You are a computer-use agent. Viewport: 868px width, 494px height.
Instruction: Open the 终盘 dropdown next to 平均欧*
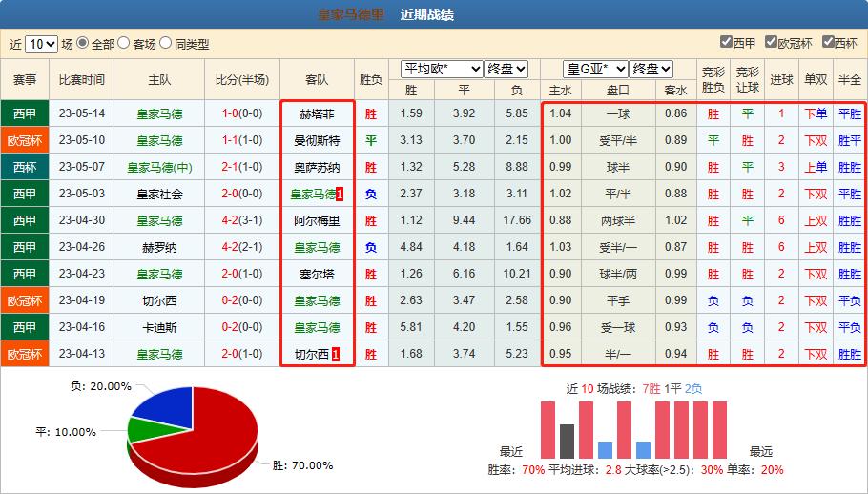pyautogui.click(x=506, y=70)
